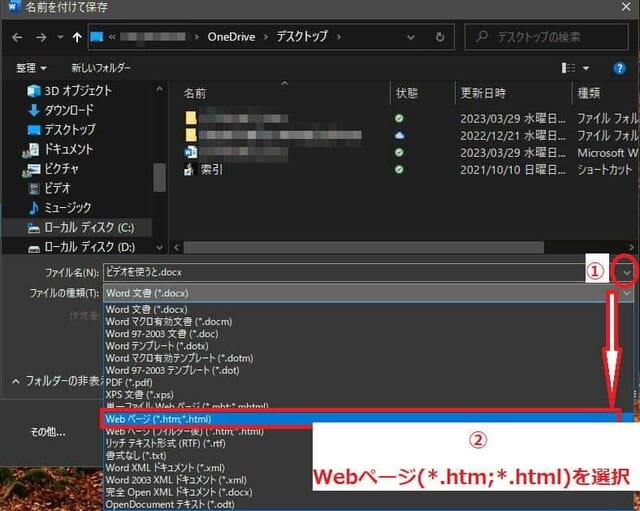Image resolution: width=640 pixels, height=511 pixels.
Task: Open the 整理 dropdown menu
Action: pyautogui.click(x=31, y=68)
